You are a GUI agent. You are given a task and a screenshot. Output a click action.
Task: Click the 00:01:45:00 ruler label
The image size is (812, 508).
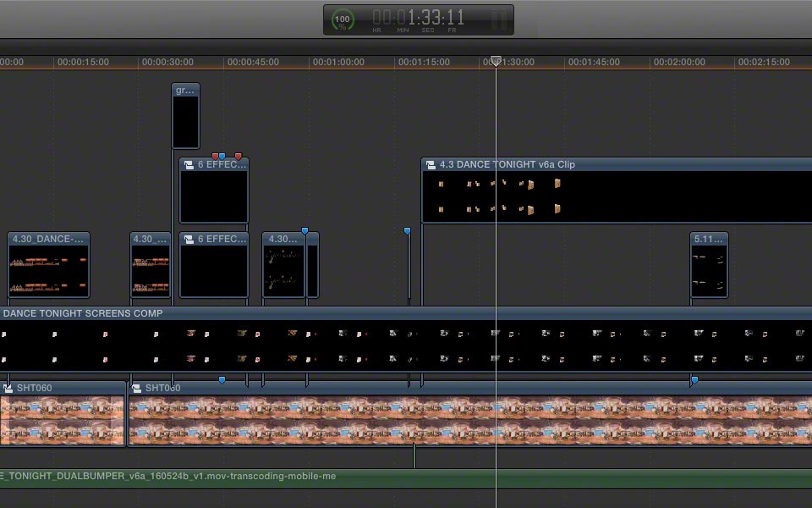pyautogui.click(x=594, y=62)
